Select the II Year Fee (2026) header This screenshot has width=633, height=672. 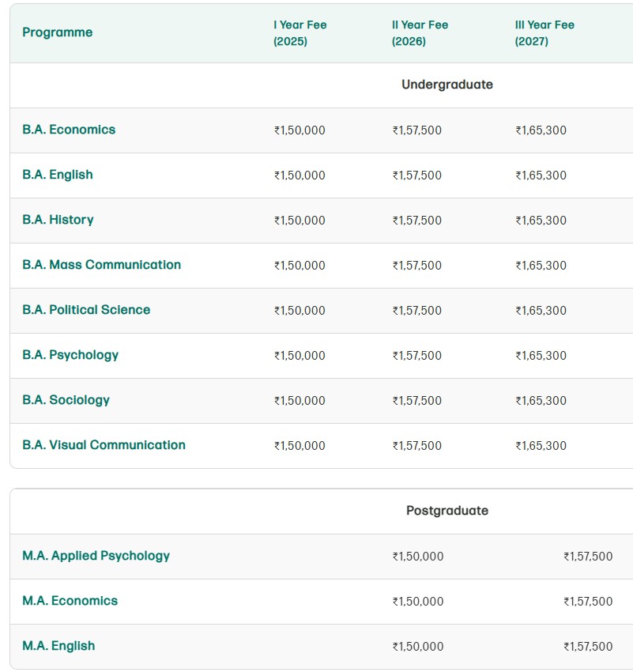click(419, 32)
